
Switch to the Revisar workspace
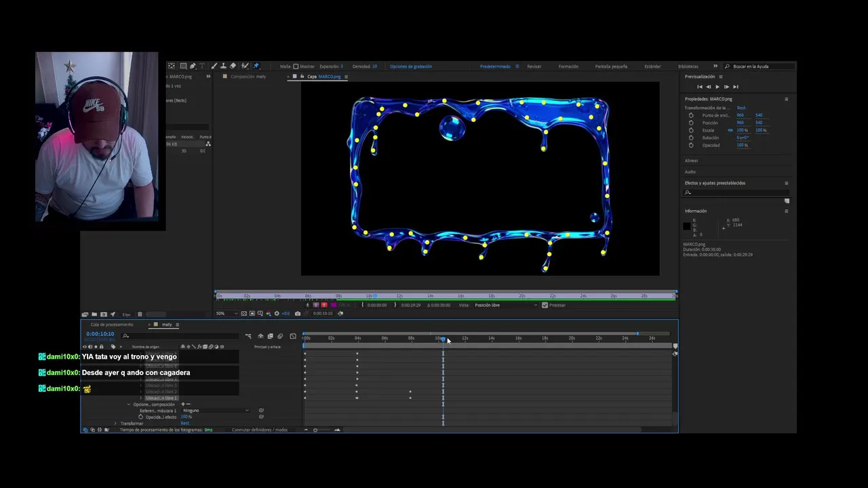pos(534,66)
